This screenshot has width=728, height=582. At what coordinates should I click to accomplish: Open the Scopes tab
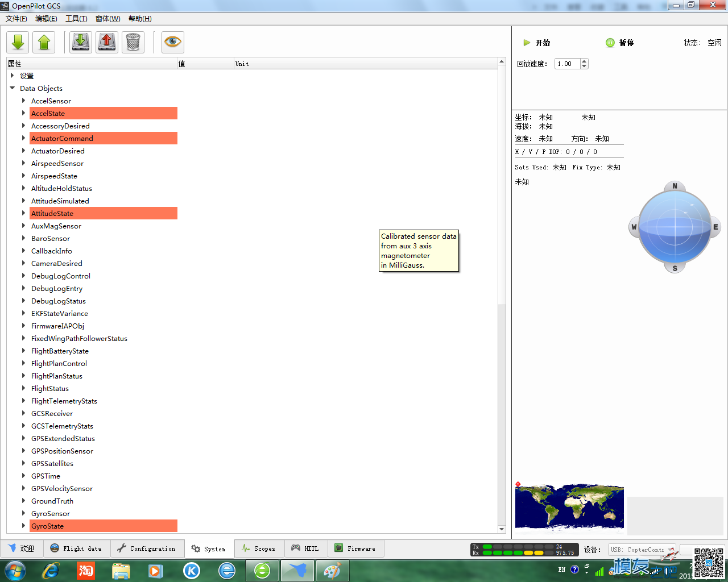pos(259,548)
